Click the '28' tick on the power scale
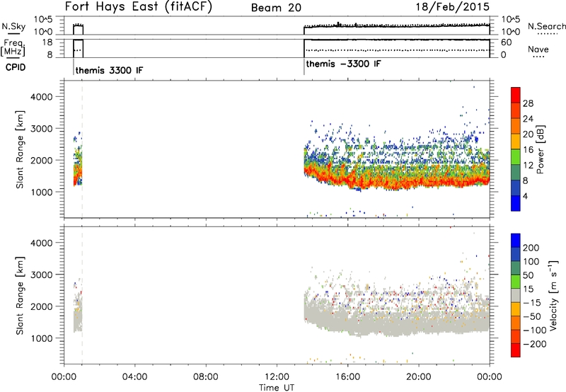The width and height of the screenshot is (566, 392). click(528, 103)
